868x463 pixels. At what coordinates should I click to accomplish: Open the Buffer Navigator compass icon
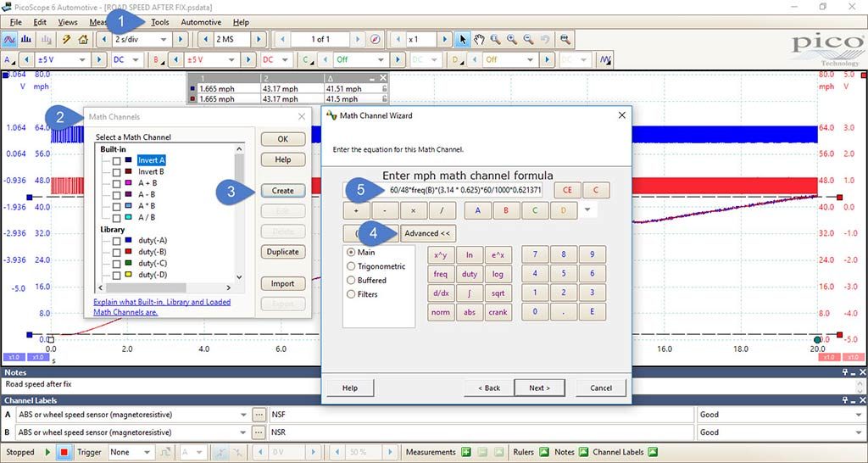click(376, 39)
